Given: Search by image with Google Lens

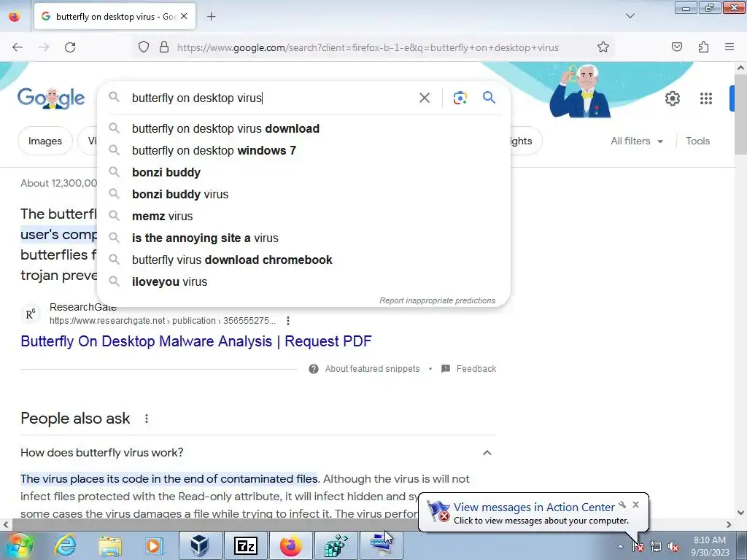Looking at the screenshot, I should (460, 98).
